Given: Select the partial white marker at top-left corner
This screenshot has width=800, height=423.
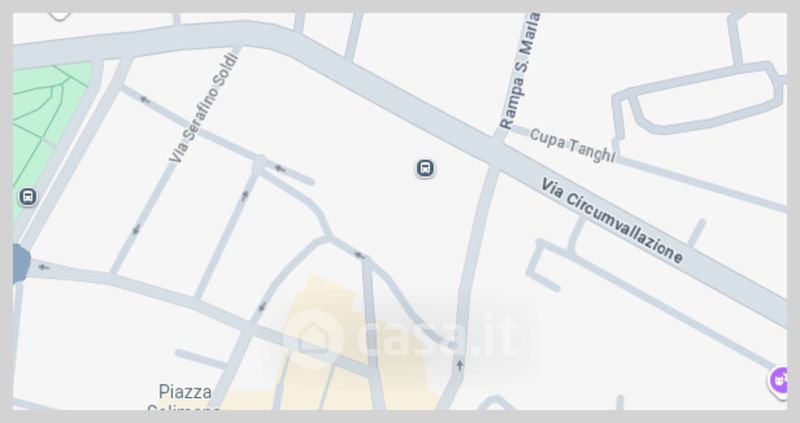Looking at the screenshot, I should pyautogui.click(x=59, y=16).
